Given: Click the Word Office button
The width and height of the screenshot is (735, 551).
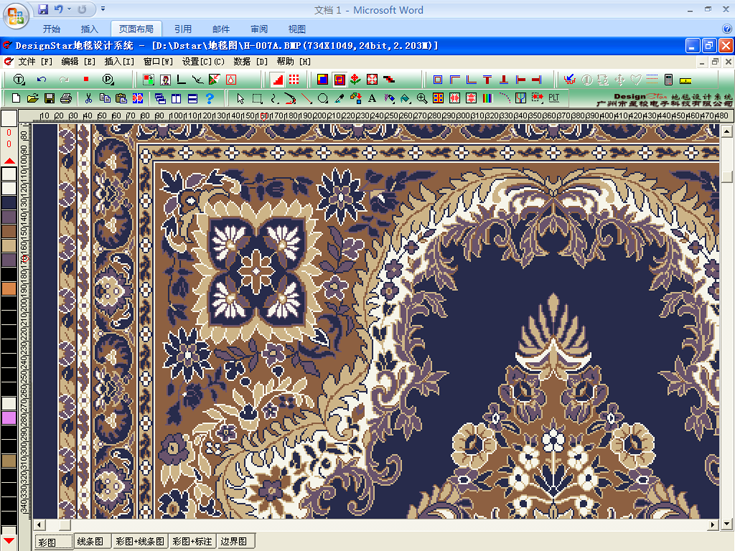Looking at the screenshot, I should pyautogui.click(x=15, y=16).
